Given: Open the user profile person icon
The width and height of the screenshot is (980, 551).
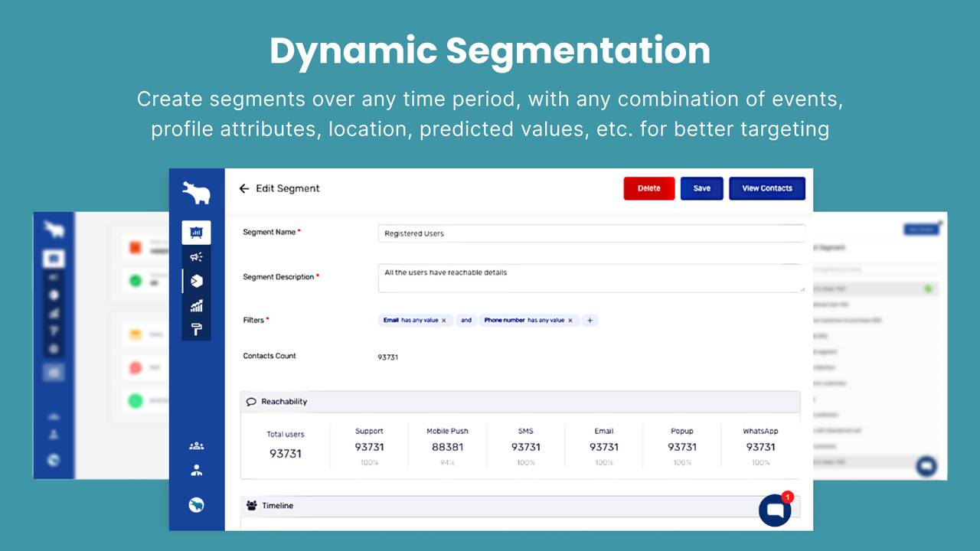Looking at the screenshot, I should tap(196, 471).
